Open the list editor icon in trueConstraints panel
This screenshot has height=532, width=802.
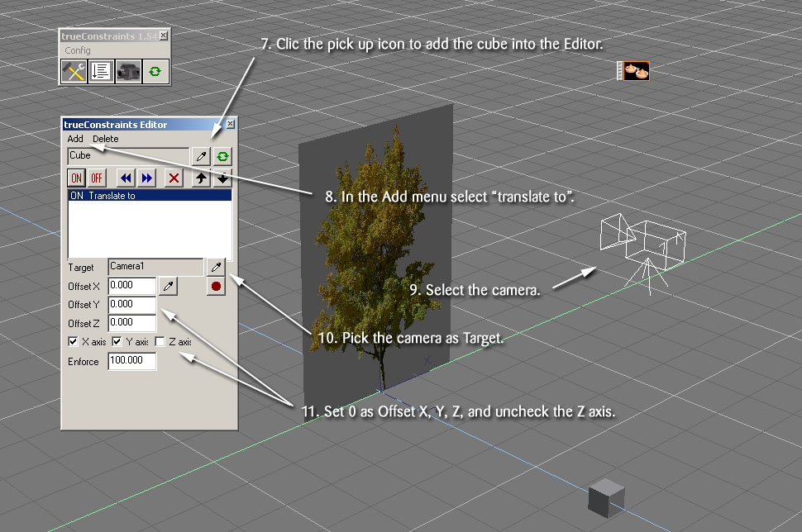tap(101, 72)
